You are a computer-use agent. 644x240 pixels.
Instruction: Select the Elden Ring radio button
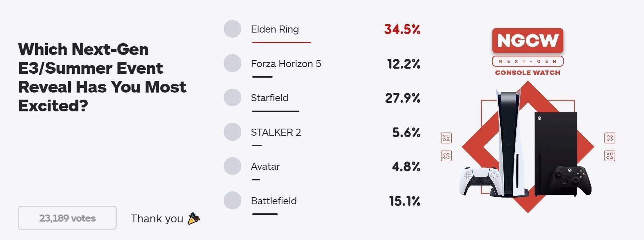tap(232, 29)
